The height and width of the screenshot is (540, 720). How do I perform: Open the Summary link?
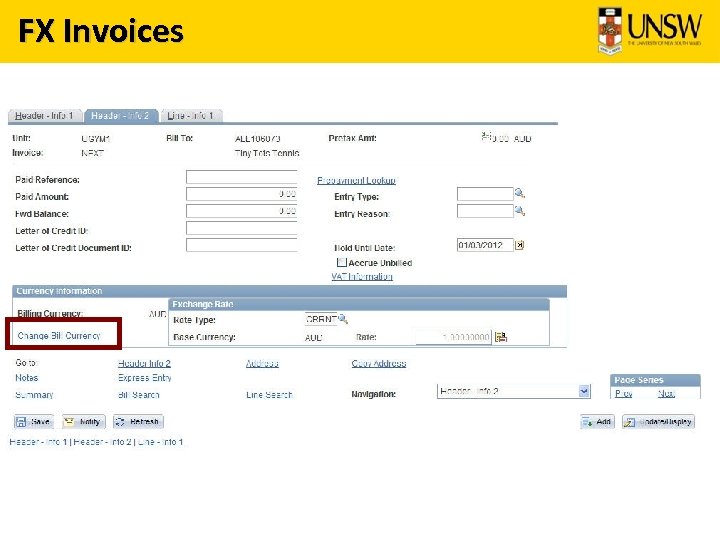pos(34,395)
